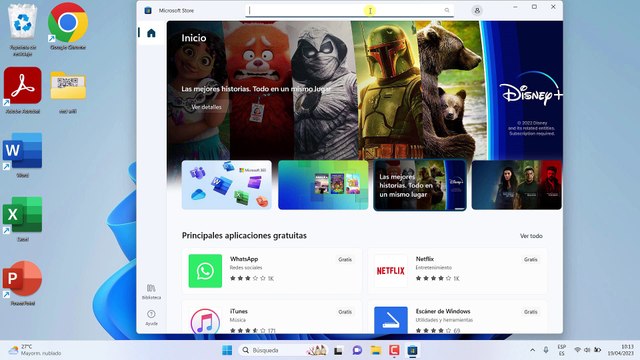Click Gratis button for iTunes
Image resolution: width=640 pixels, height=360 pixels.
345,312
